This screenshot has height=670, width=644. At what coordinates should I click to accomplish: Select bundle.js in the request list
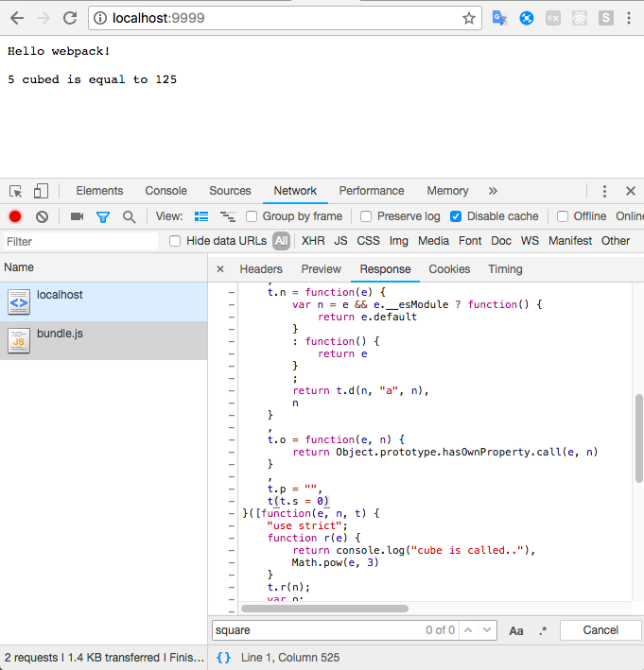point(61,335)
